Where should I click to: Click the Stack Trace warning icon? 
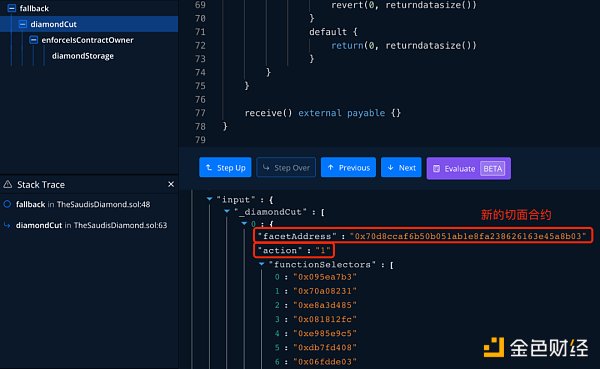pos(8,184)
